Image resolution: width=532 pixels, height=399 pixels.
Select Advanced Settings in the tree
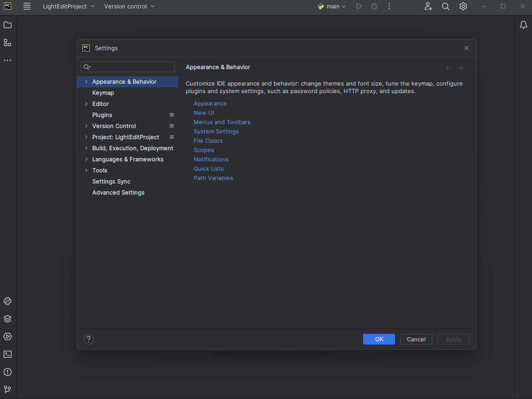[118, 192]
